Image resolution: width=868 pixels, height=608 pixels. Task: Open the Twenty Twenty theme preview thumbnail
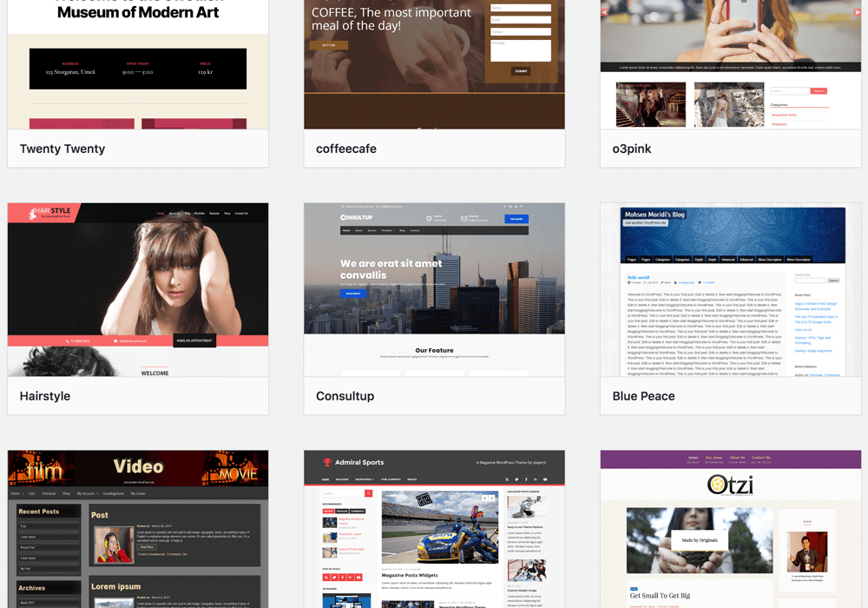[138, 64]
